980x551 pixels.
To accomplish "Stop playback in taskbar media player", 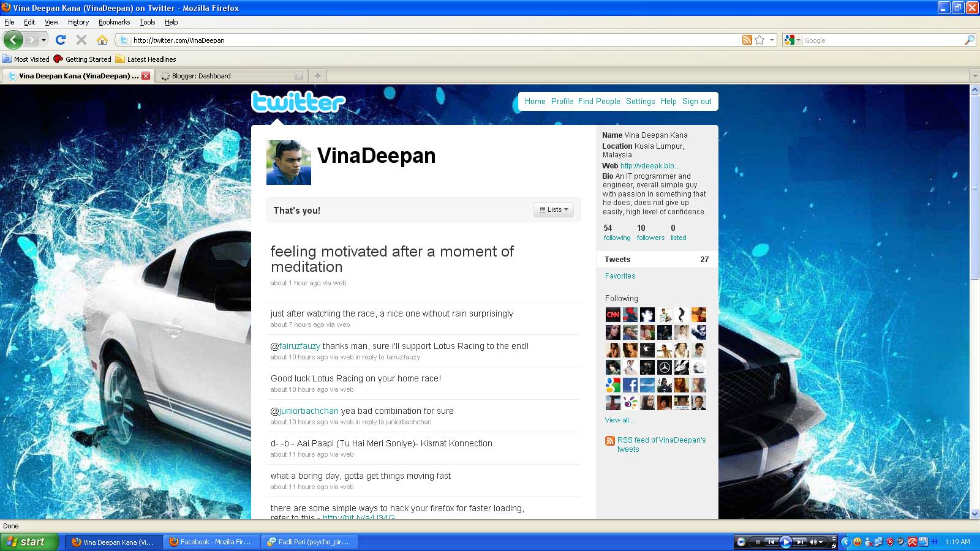I will click(757, 542).
